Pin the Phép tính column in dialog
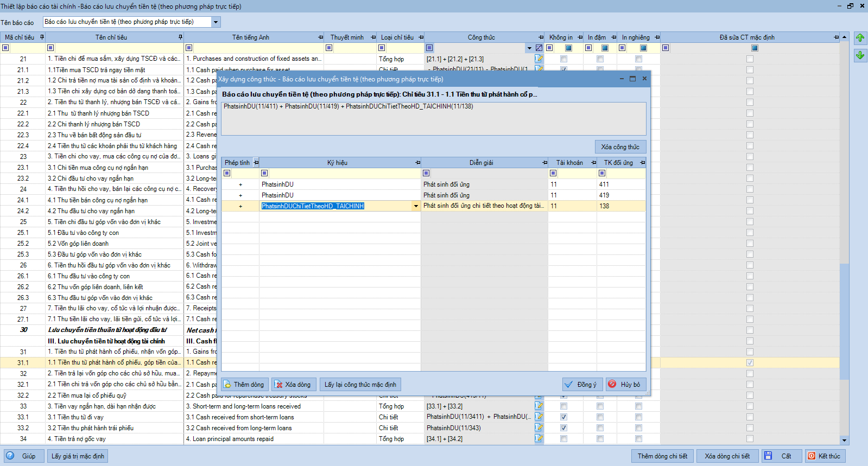This screenshot has height=466, width=868. pyautogui.click(x=256, y=163)
